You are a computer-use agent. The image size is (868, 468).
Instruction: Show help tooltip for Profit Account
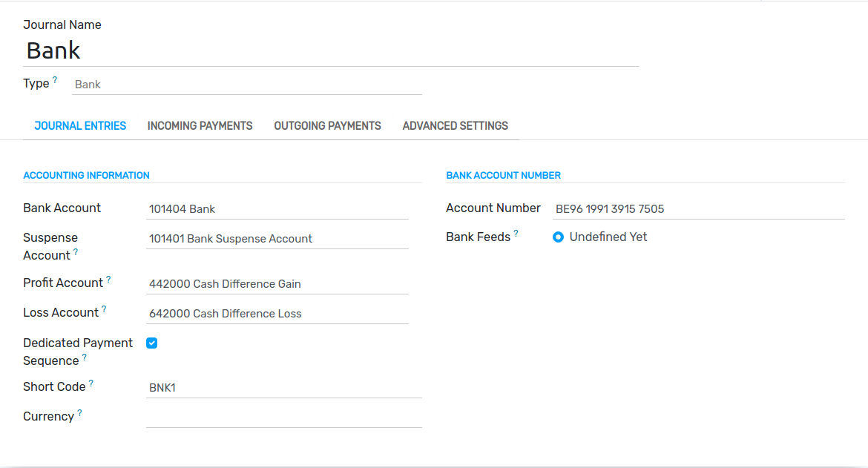tap(108, 280)
